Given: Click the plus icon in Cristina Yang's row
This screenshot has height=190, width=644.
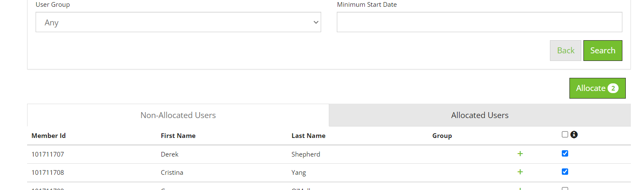Looking at the screenshot, I should [x=520, y=172].
